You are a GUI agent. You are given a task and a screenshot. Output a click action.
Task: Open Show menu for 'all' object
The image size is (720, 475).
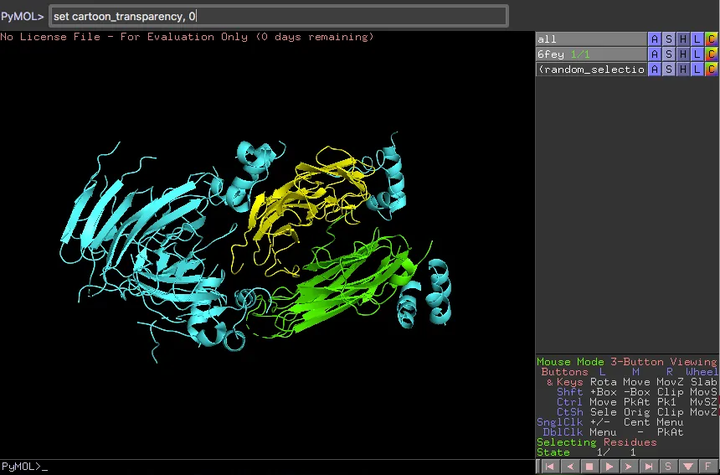[x=669, y=40]
